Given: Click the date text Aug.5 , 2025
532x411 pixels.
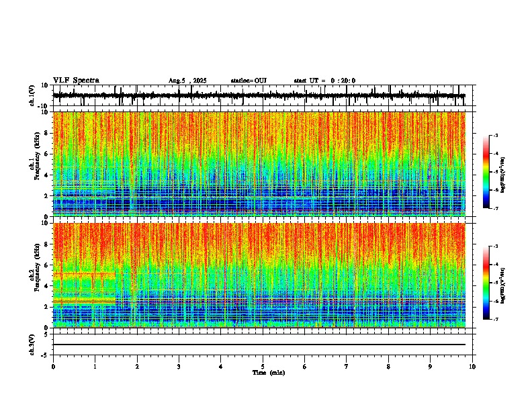Looking at the screenshot, I should pos(187,81).
